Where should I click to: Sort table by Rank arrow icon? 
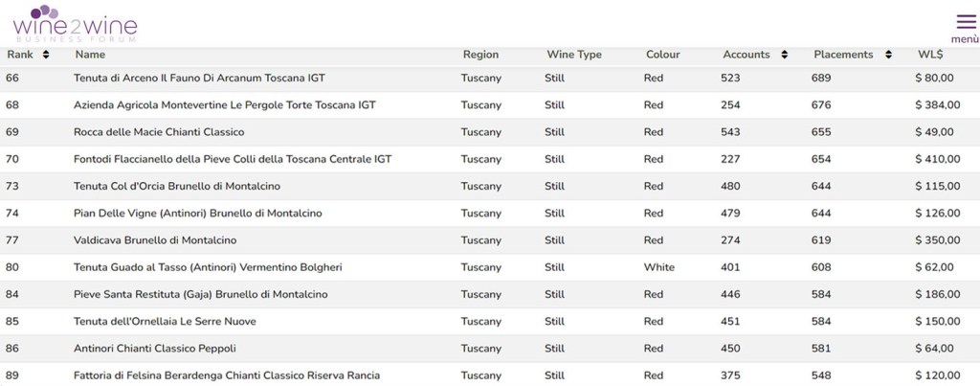point(46,56)
